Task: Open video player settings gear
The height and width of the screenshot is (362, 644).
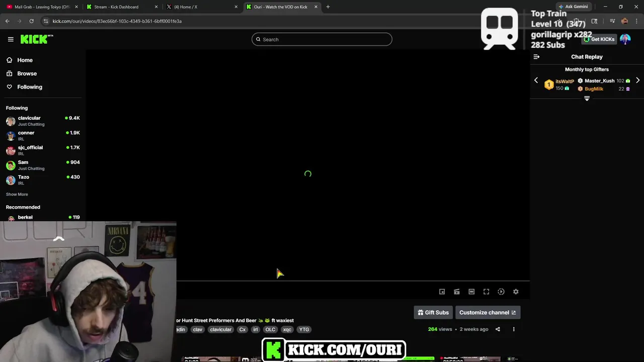Action: 516,292
